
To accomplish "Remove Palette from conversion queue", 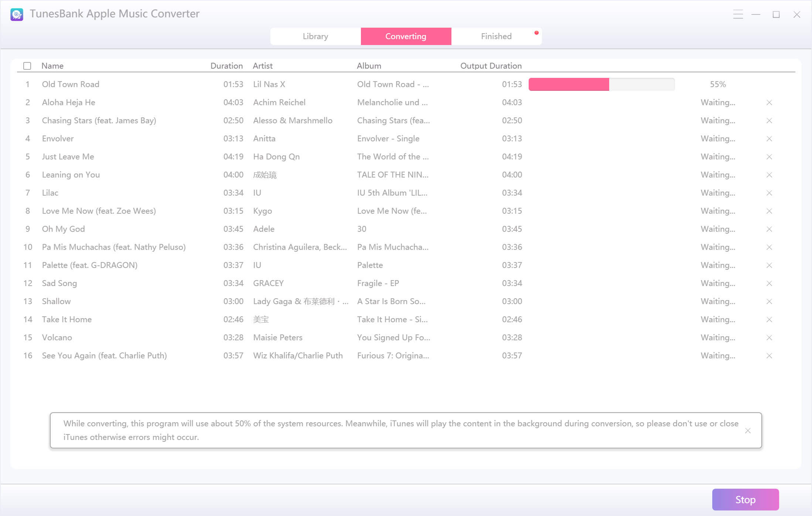I will [769, 265].
